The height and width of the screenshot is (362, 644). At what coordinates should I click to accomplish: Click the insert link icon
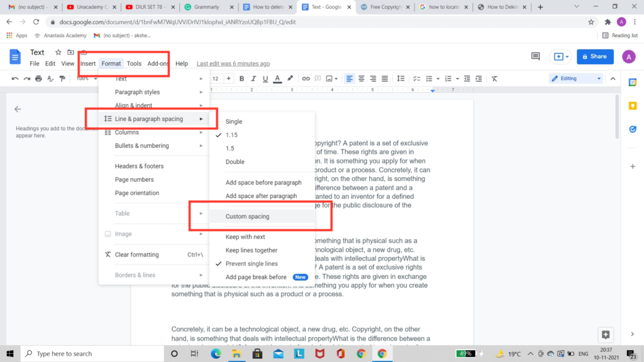pos(306,79)
